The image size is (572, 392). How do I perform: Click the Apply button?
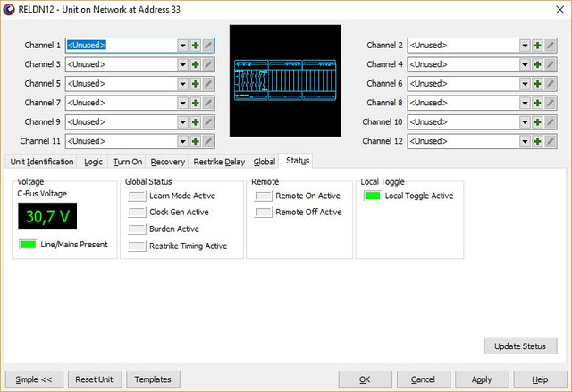[482, 379]
